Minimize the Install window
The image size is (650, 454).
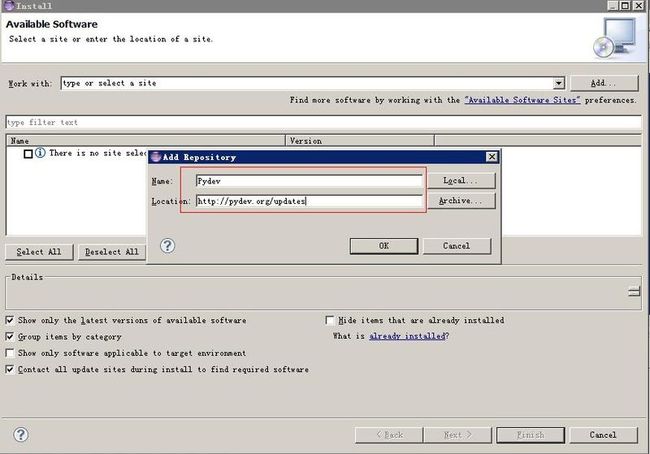pyautogui.click(x=613, y=5)
